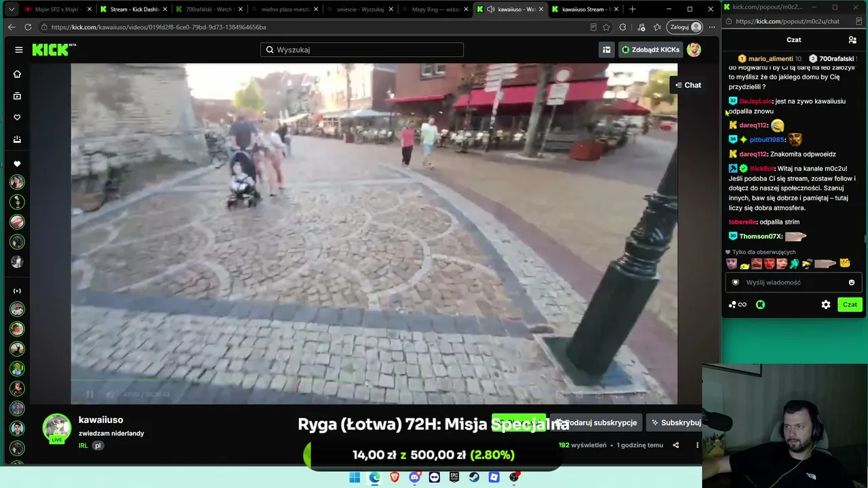
Task: Open the kawaiiuso channel name link
Action: point(101,420)
